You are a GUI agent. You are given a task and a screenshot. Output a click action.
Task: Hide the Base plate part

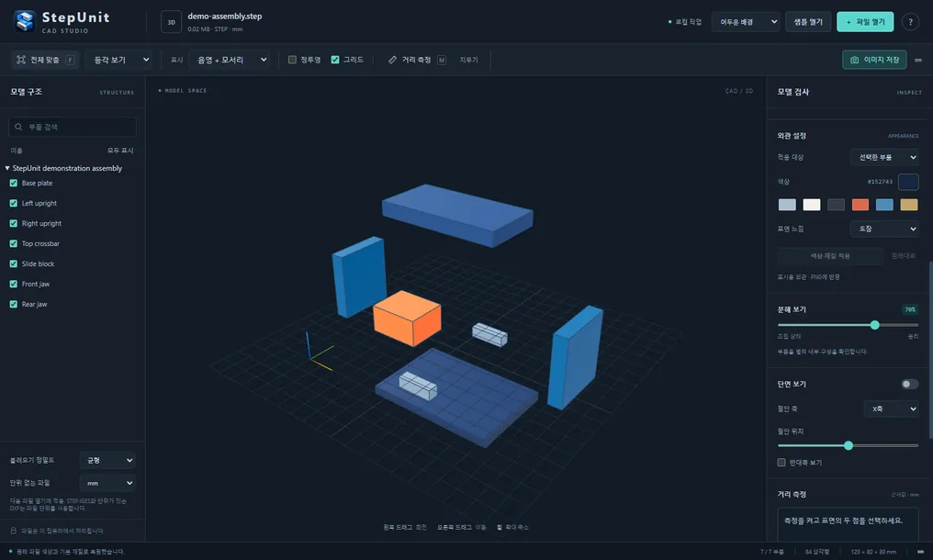tap(13, 184)
